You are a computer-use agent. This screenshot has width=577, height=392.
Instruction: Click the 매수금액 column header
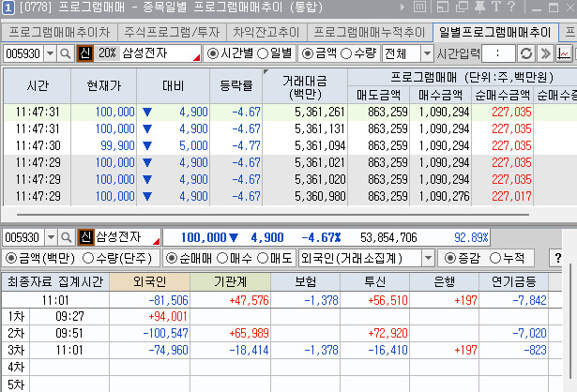tap(440, 96)
